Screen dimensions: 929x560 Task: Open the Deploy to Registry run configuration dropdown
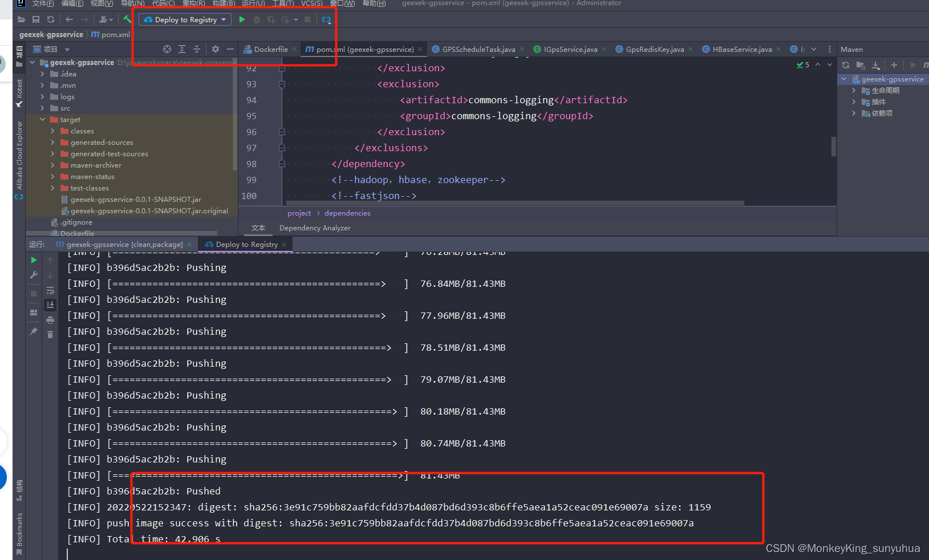[185, 19]
